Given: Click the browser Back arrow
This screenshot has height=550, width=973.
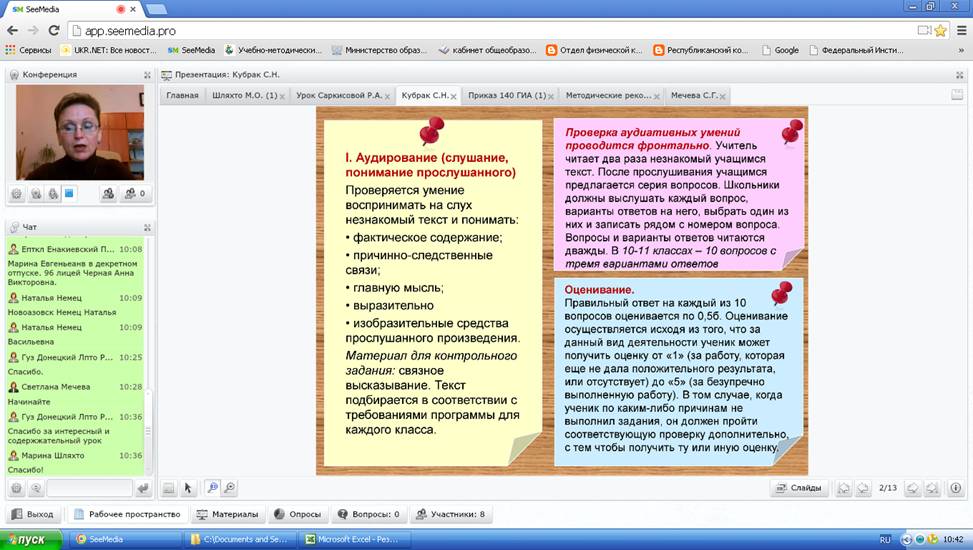Looking at the screenshot, I should (x=12, y=30).
